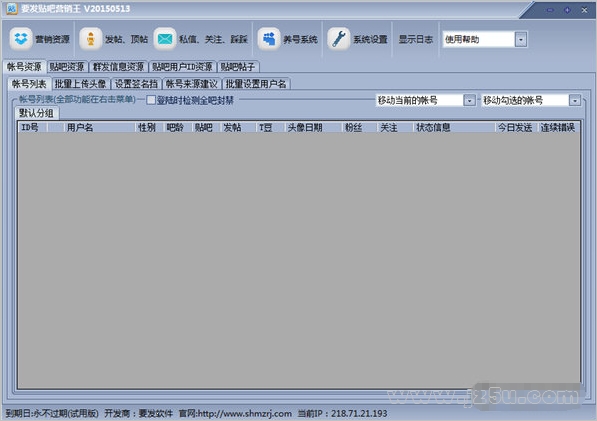This screenshot has height=421, width=597.
Task: Select the 默认分组 group tab
Action: [x=37, y=113]
